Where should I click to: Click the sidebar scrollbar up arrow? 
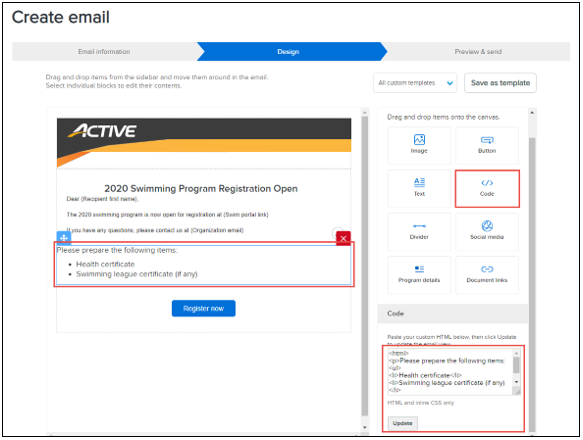tap(532, 112)
